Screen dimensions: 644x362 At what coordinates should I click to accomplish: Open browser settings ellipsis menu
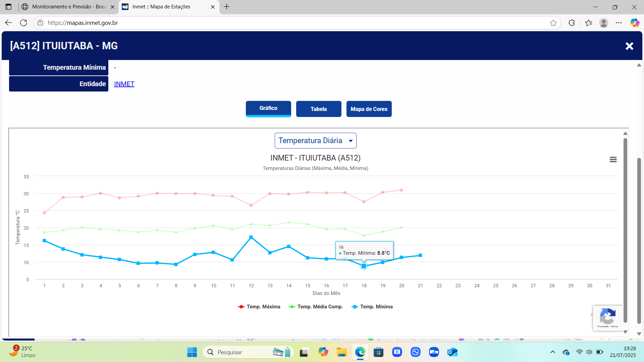pyautogui.click(x=619, y=23)
